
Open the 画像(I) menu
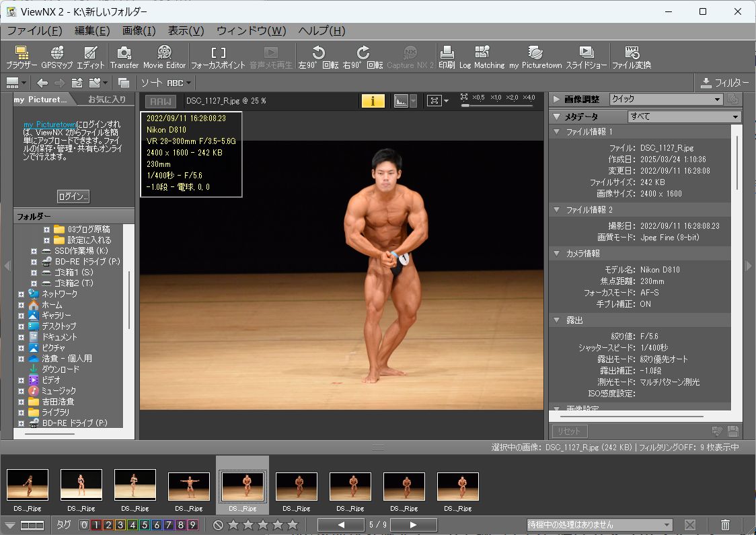click(139, 31)
